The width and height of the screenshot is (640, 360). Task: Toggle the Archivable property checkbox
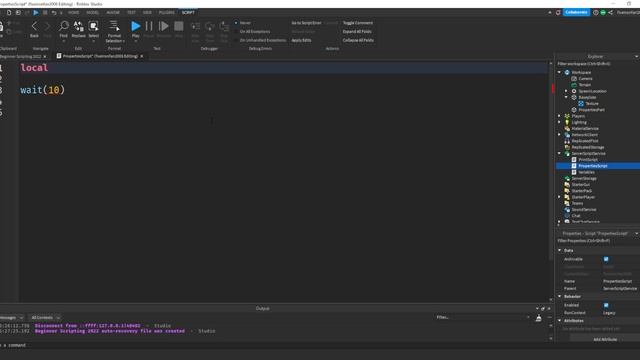606,259
